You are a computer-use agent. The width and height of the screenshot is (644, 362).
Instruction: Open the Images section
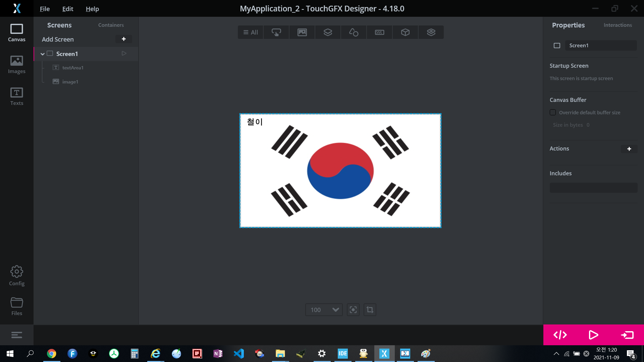[16, 65]
